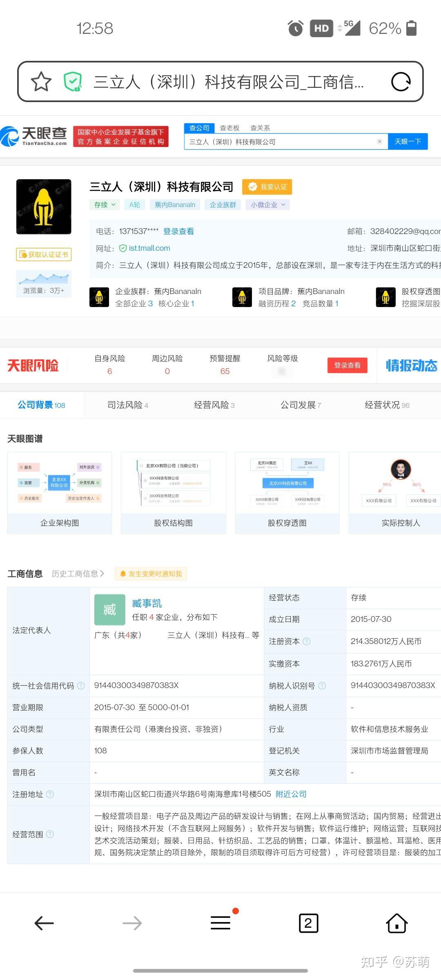Click the 发生变更时通知我 button

151,574
